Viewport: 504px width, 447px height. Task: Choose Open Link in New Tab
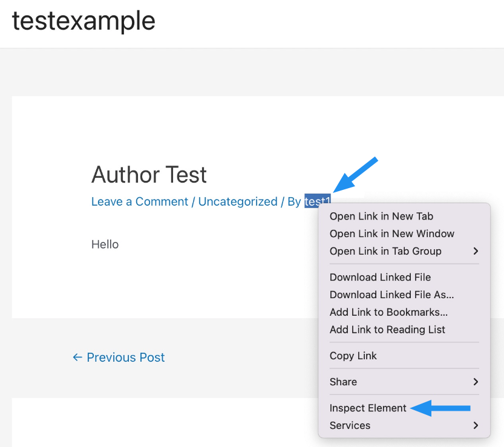click(x=381, y=216)
